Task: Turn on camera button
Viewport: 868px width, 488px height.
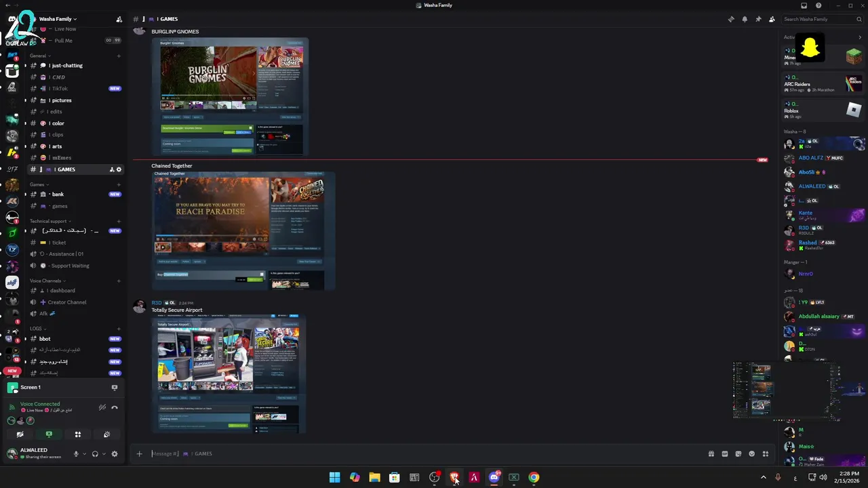Action: [20, 434]
